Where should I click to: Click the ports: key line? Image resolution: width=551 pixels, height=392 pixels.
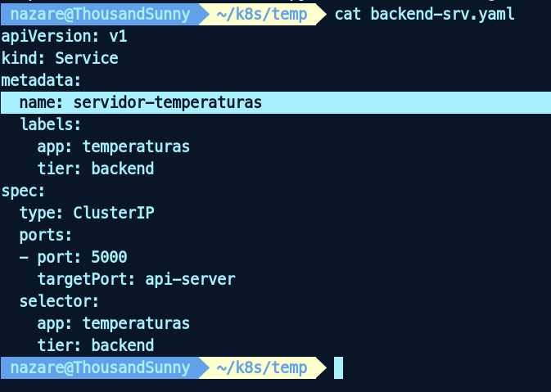pos(46,236)
